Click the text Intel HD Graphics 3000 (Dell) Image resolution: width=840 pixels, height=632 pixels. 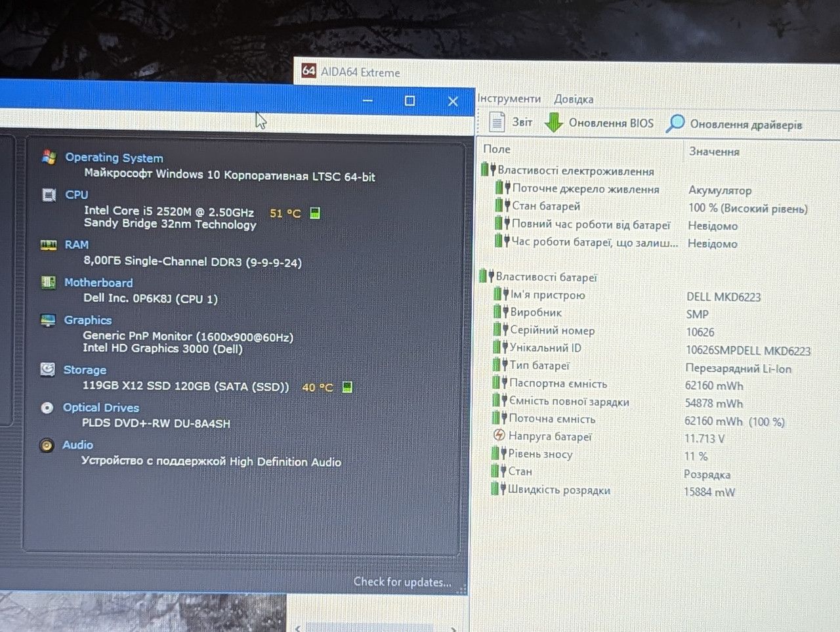[162, 348]
